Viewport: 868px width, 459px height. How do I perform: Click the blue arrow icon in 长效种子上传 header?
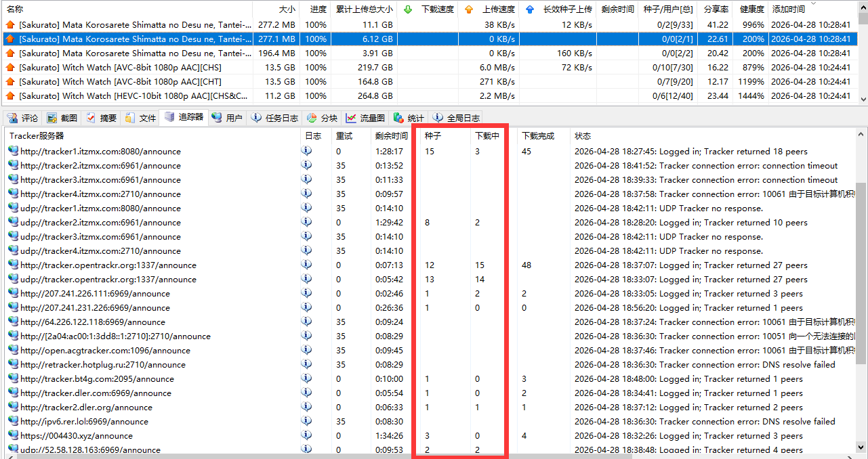coord(530,9)
